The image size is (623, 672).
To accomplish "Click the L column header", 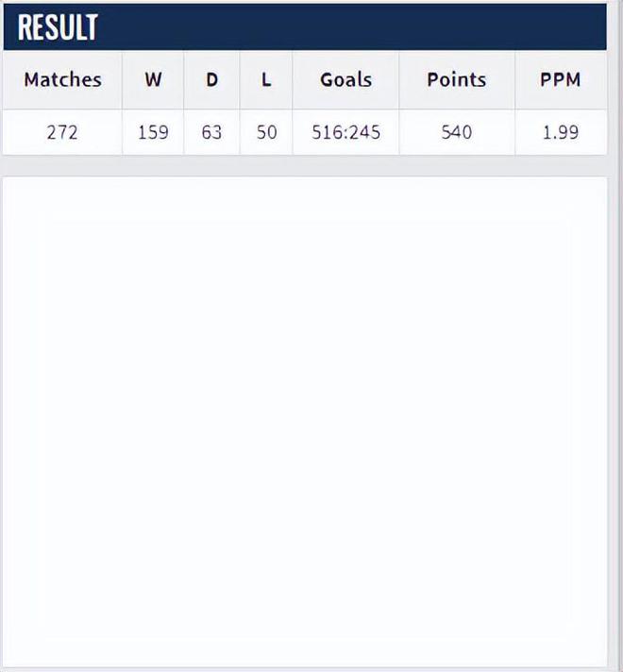I will point(266,79).
